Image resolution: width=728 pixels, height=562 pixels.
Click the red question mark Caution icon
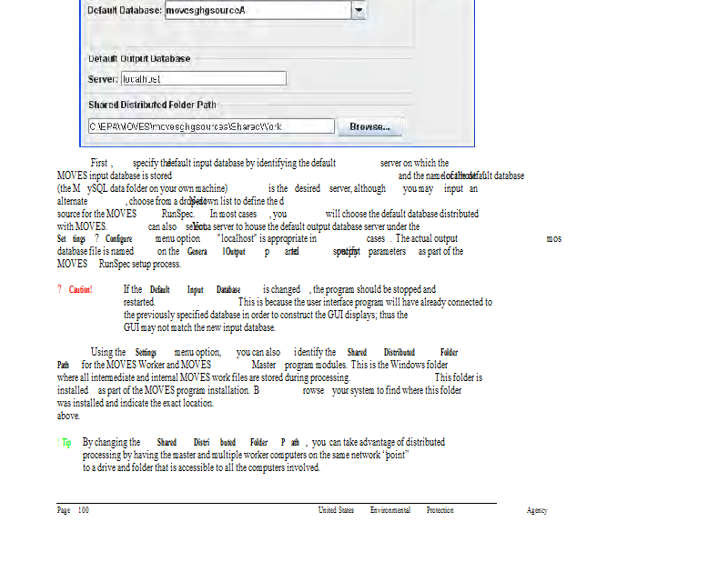point(59,289)
